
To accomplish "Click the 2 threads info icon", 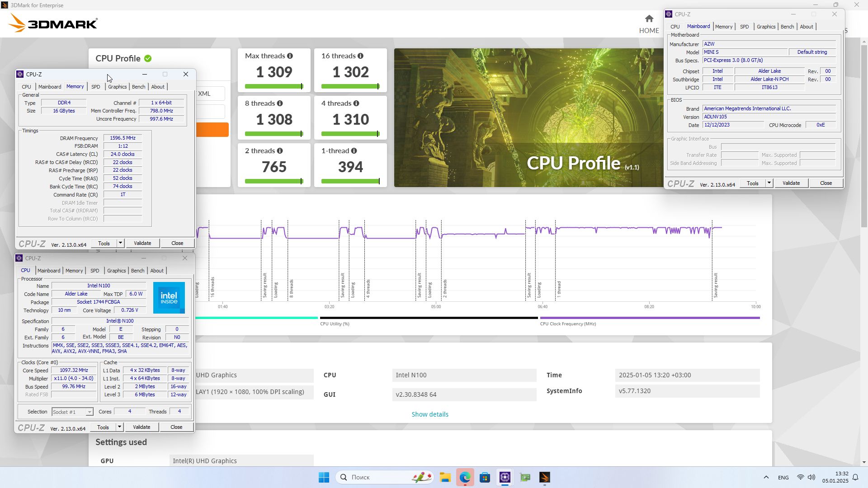I will (280, 151).
